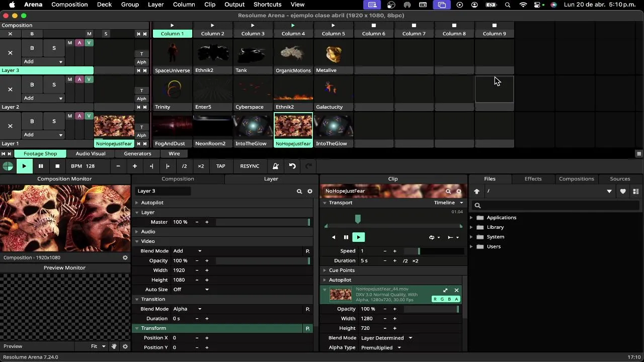Toggle Layer 3 Solo S button
644x362 pixels.
(x=54, y=48)
